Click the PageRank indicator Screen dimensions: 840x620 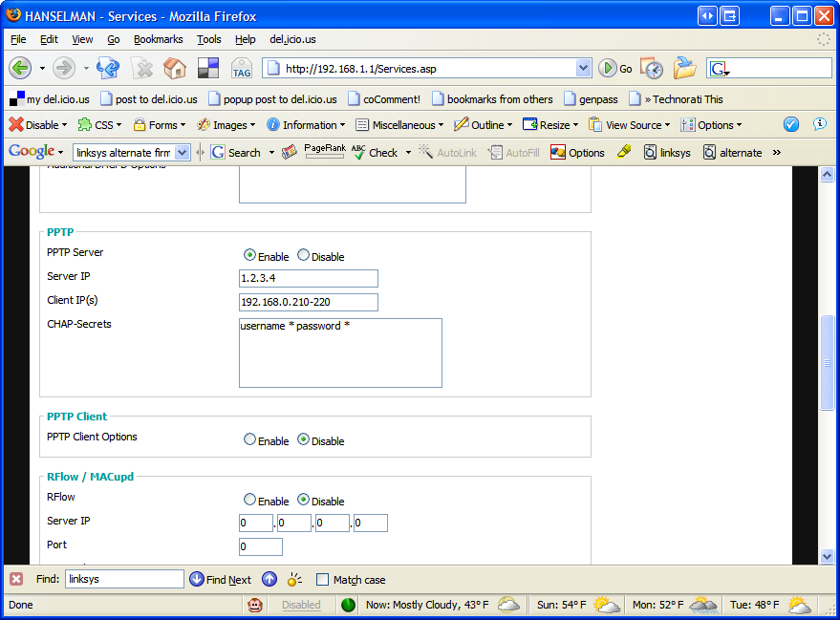(x=325, y=151)
